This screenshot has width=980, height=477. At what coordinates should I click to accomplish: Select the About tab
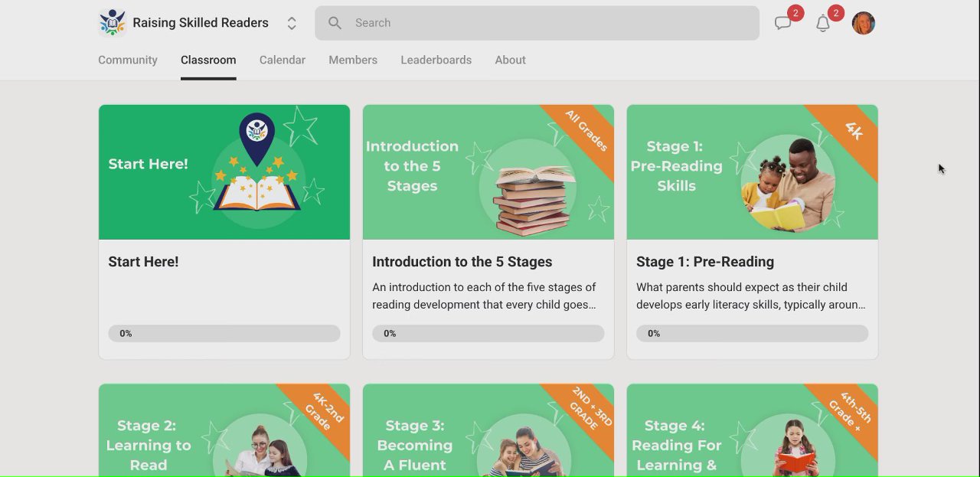click(510, 60)
